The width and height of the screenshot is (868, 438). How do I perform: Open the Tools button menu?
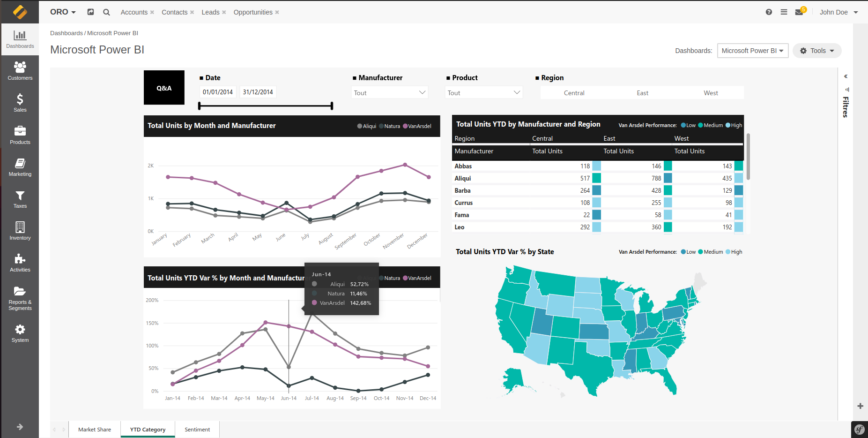coord(817,51)
